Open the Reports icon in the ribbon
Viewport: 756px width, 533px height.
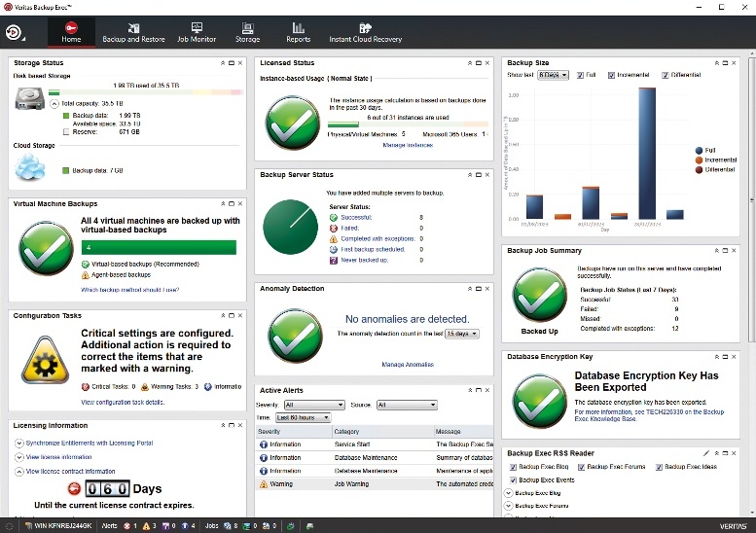pyautogui.click(x=299, y=32)
